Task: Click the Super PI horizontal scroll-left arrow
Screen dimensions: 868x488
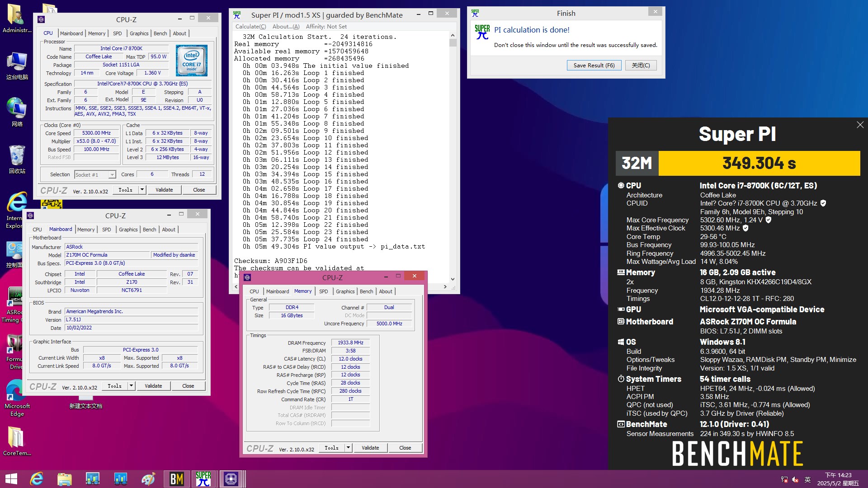Action: coord(236,287)
